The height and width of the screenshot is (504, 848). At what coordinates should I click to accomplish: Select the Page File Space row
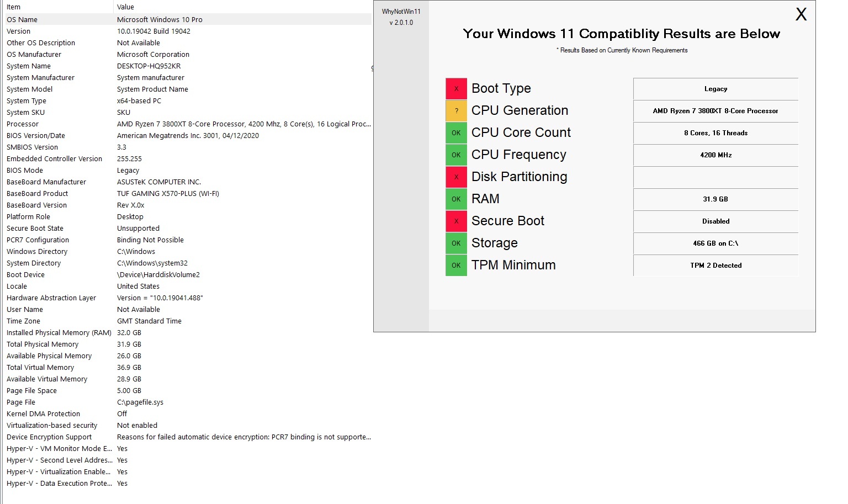[x=187, y=390]
